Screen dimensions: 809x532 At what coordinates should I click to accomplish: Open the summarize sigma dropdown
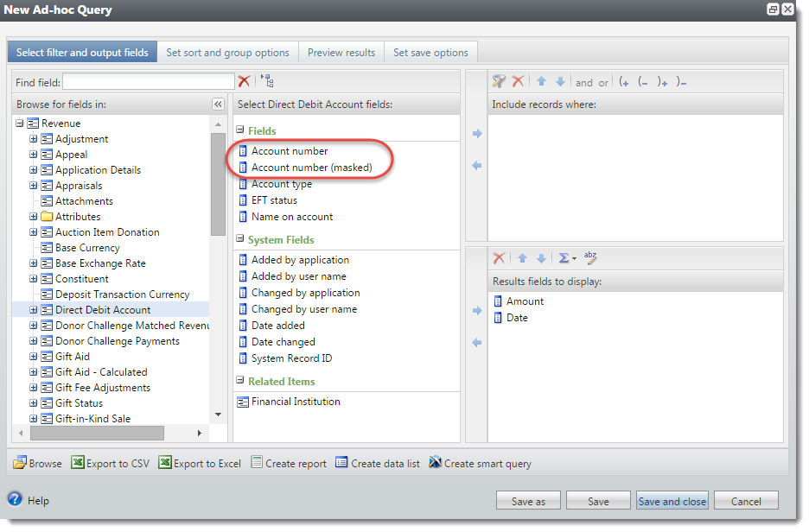coord(567,257)
